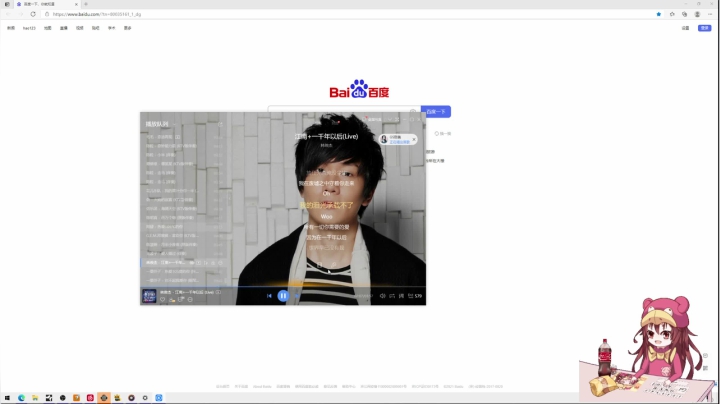Screen dimensions: 720x404
Task: Share the current song
Action: [181, 300]
